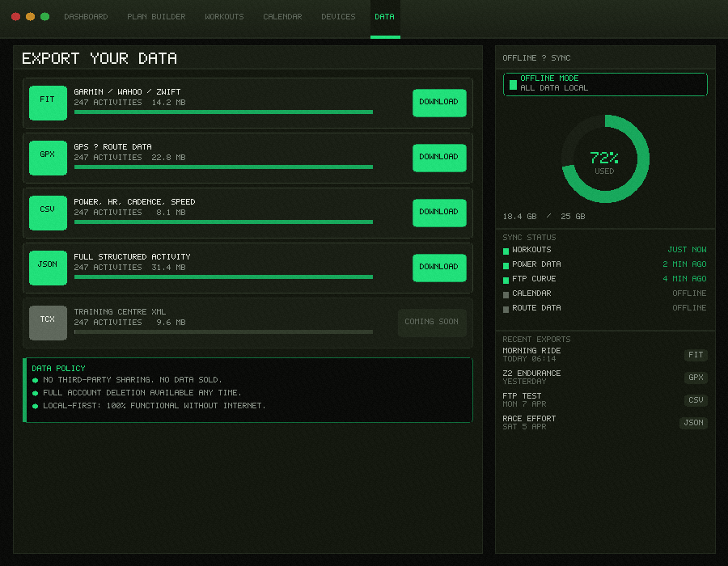This screenshot has width=728, height=566.
Task: Click the TCX export progress bar
Action: [223, 332]
